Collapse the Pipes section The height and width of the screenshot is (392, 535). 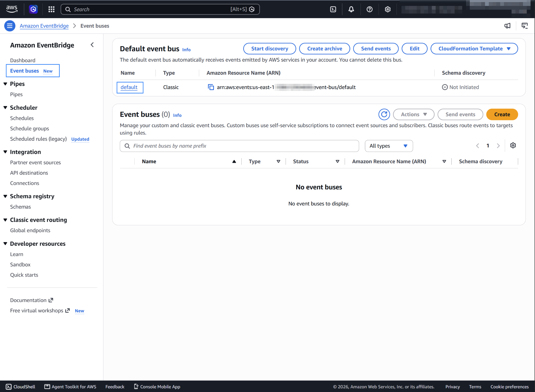click(x=5, y=84)
